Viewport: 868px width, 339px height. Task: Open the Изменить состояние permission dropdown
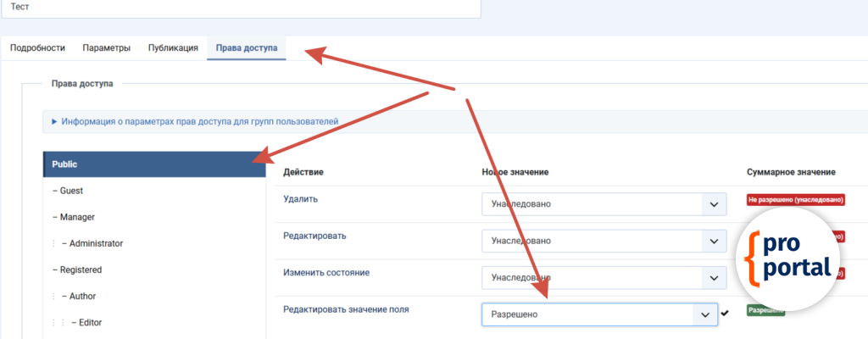point(604,277)
